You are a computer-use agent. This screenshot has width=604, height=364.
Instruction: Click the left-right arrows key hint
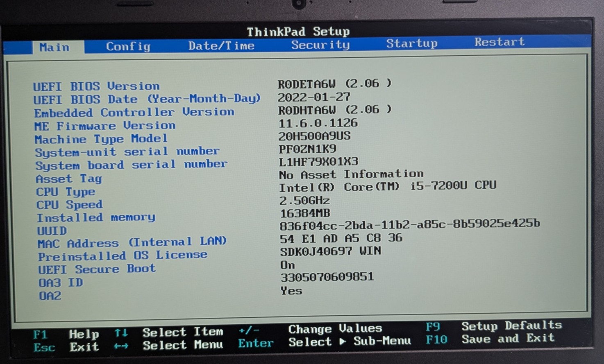pyautogui.click(x=121, y=346)
